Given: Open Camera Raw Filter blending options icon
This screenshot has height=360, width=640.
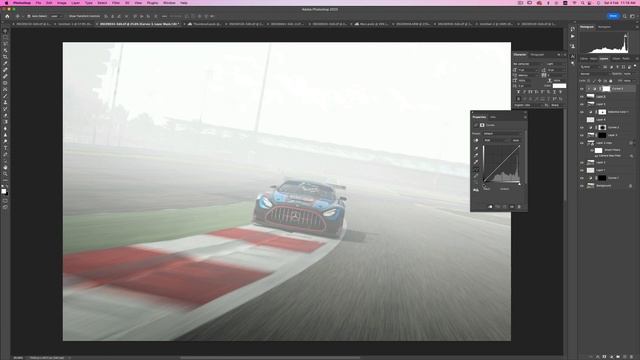Looking at the screenshot, I should click(631, 156).
